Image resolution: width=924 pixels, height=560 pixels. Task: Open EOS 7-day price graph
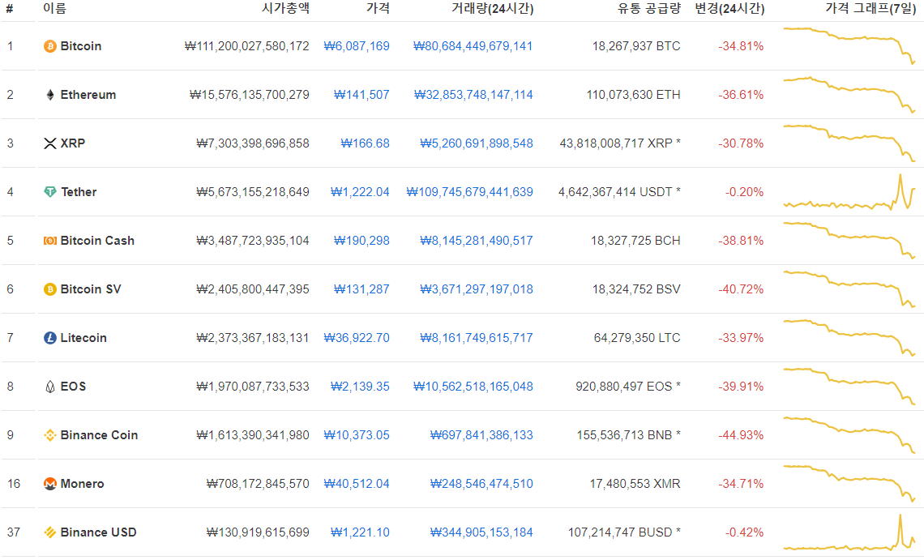tap(849, 386)
